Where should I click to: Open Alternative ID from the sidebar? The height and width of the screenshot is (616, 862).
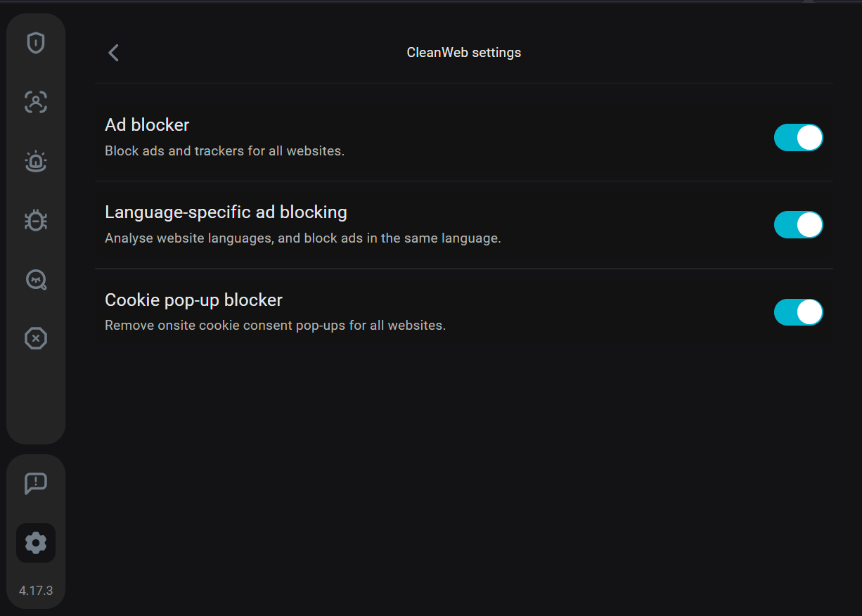(36, 102)
